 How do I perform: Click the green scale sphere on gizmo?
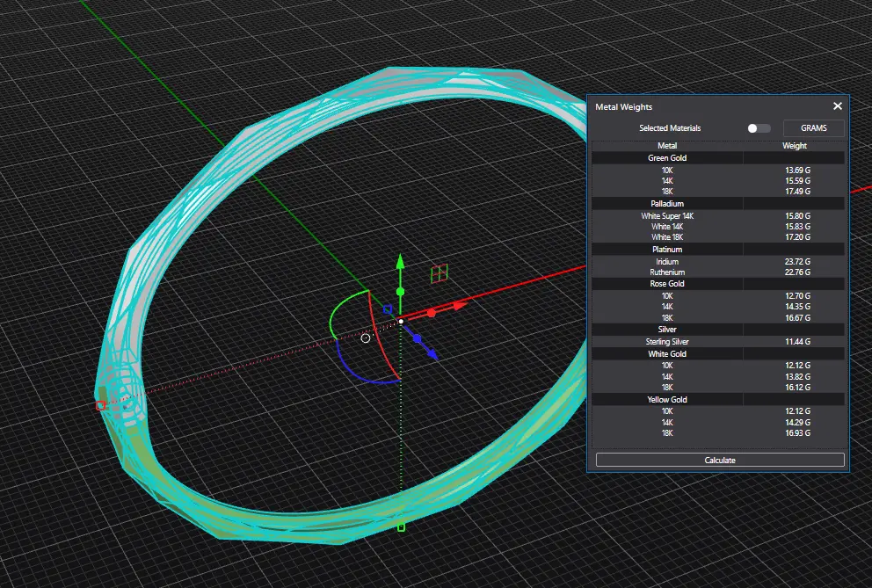(401, 292)
